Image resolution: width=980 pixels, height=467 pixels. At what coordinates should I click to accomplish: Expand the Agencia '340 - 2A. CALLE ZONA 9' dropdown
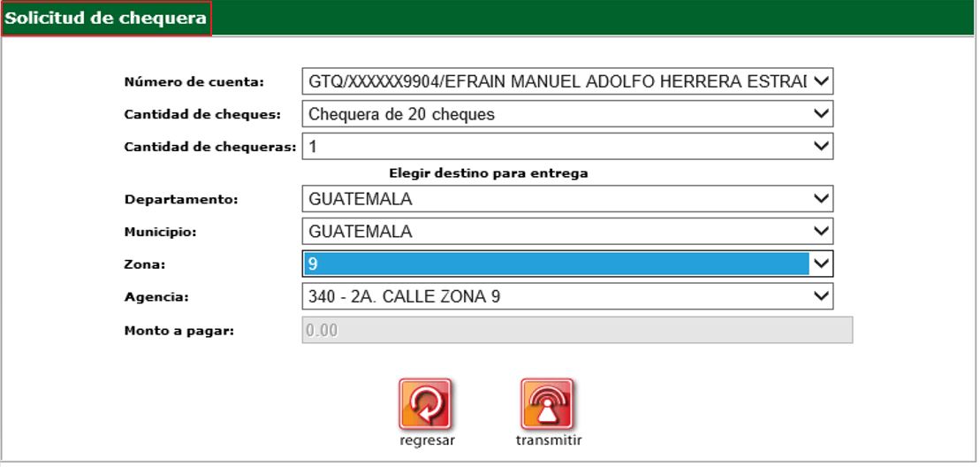(x=566, y=296)
